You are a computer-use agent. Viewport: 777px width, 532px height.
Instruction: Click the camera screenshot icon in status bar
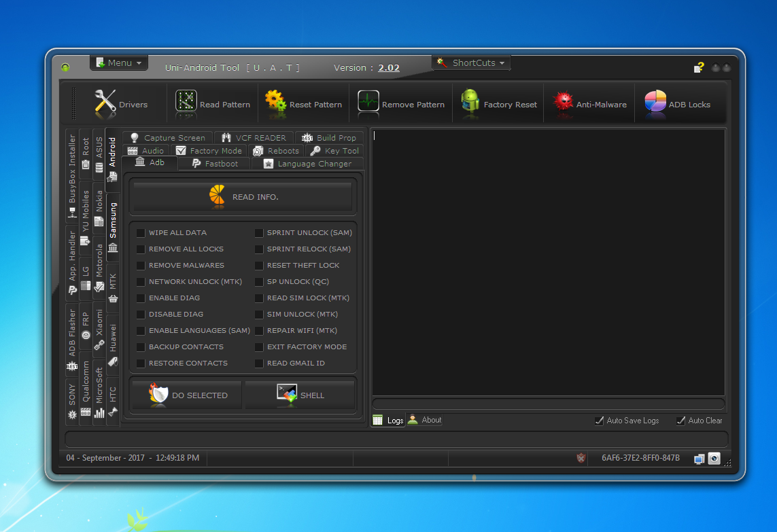click(714, 458)
